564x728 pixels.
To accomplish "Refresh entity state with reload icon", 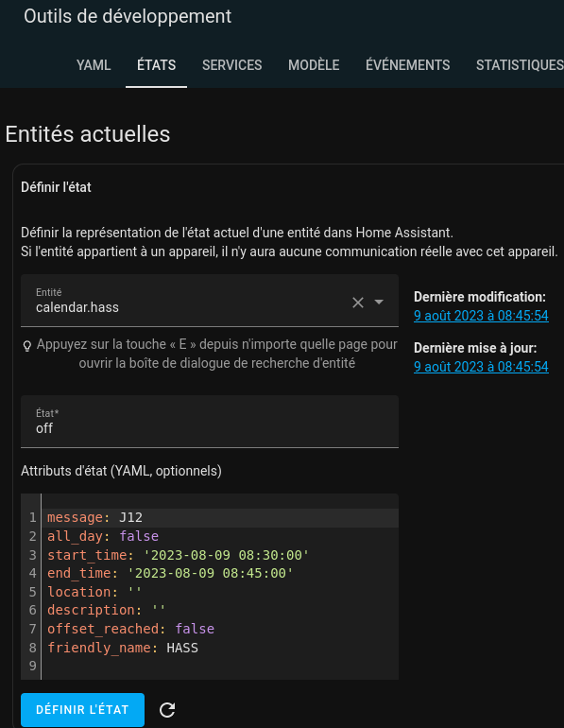I will [167, 710].
